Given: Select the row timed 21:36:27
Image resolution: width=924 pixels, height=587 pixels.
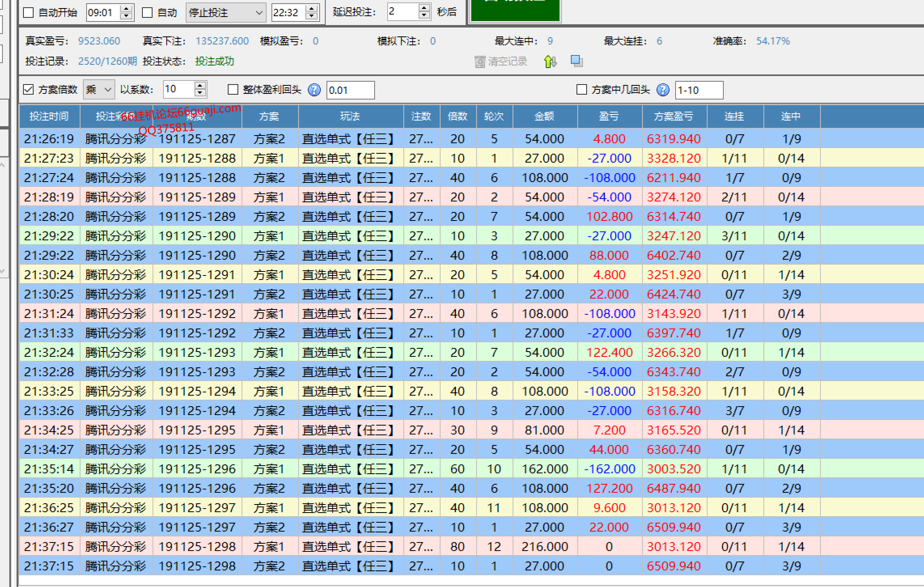Looking at the screenshot, I should tap(471, 527).
